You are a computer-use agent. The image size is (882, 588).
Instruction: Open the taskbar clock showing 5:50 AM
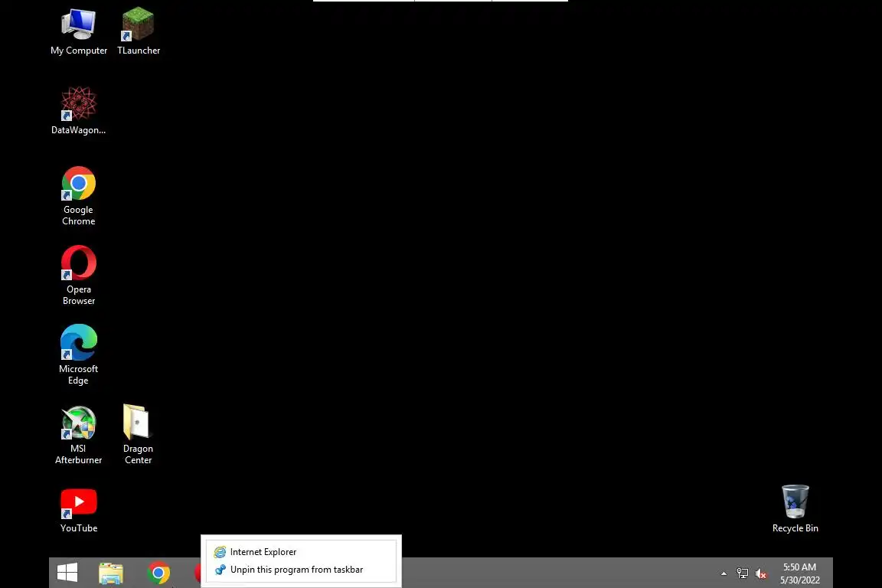[799, 573]
